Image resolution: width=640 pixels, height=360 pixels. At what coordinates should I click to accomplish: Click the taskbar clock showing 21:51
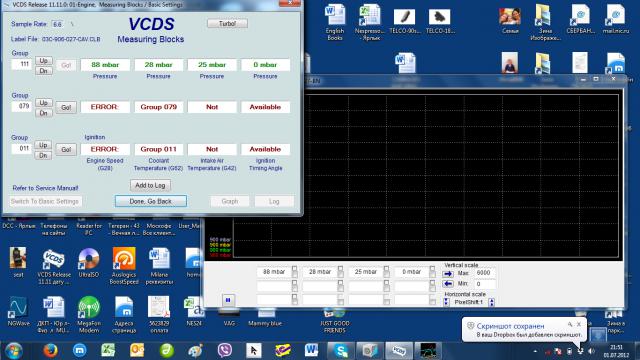point(616,351)
